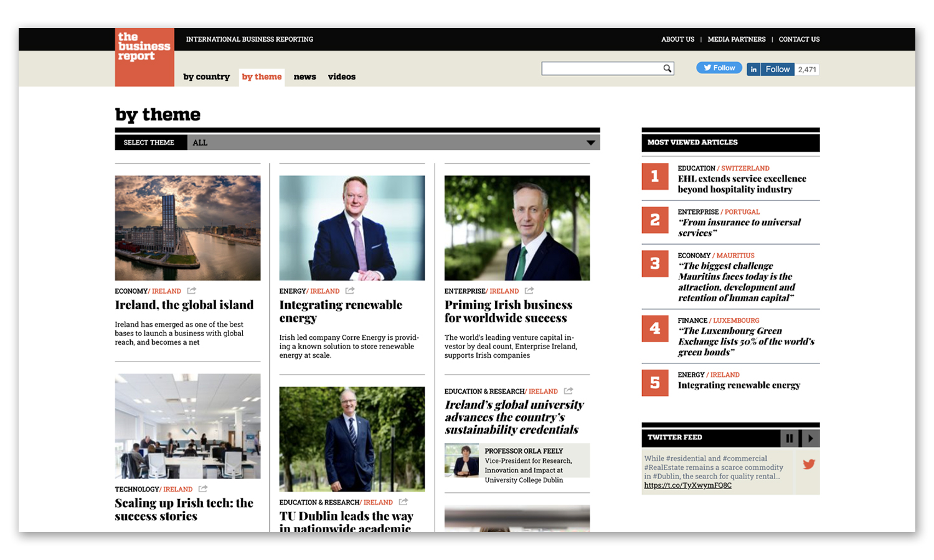The image size is (934, 560).
Task: Click the search magnifier icon
Action: 667,68
